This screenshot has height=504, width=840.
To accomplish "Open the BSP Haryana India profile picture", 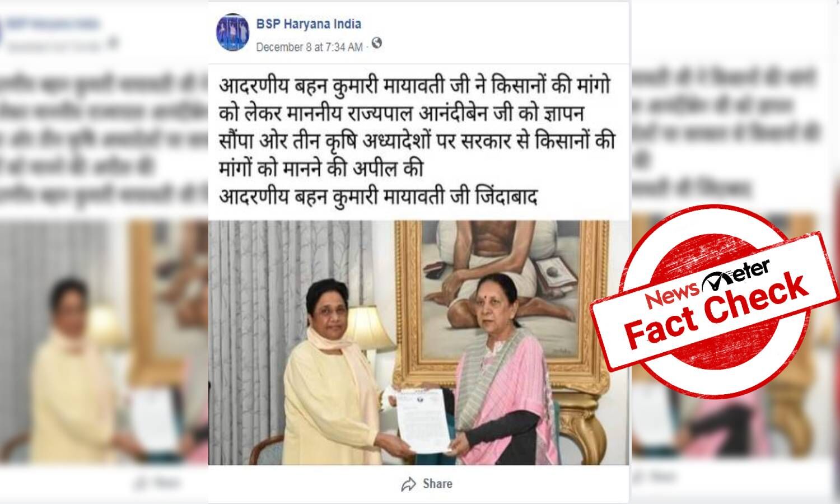I will point(233,32).
